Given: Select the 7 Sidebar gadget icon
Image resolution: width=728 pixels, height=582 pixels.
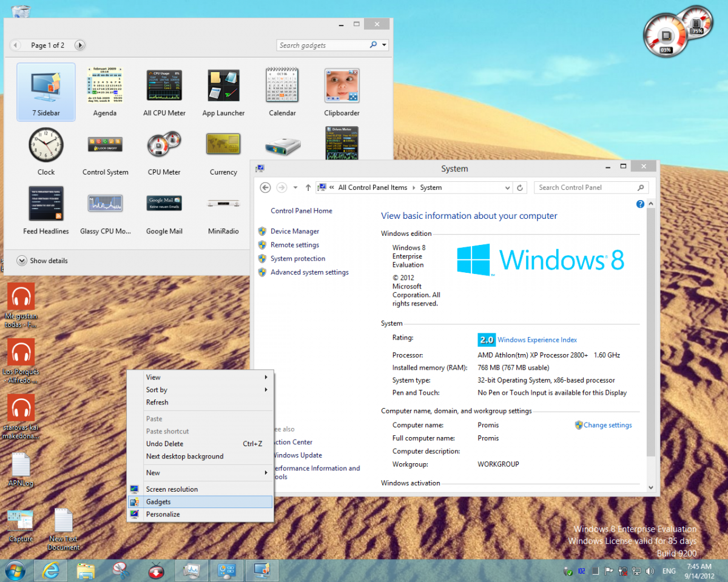Looking at the screenshot, I should tap(46, 87).
